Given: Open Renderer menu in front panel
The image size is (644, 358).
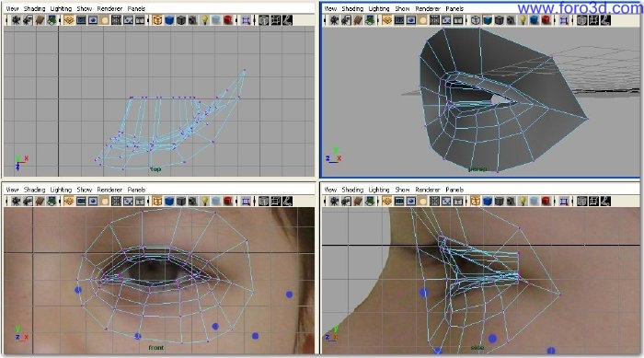Looking at the screenshot, I should point(109,190).
